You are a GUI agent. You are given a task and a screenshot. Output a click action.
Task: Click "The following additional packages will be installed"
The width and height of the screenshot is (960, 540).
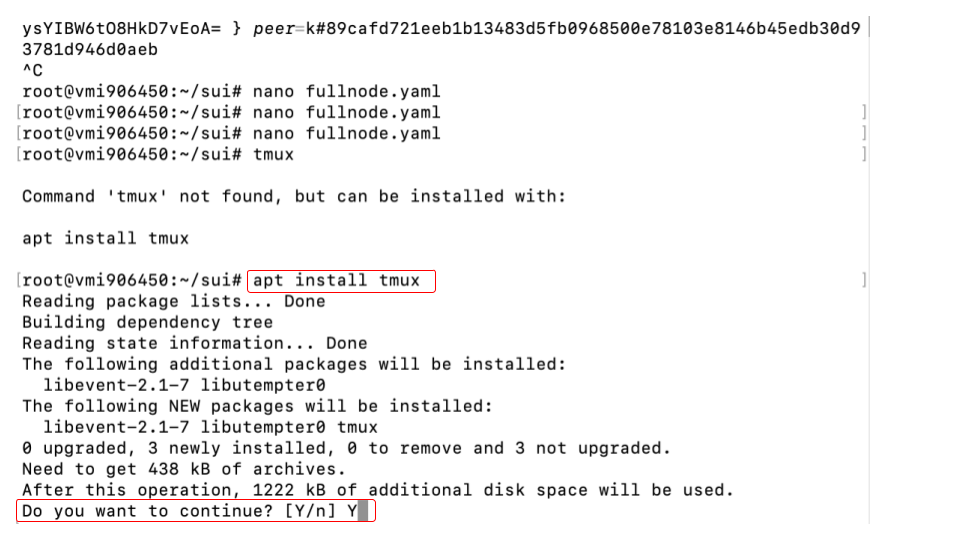click(x=294, y=364)
